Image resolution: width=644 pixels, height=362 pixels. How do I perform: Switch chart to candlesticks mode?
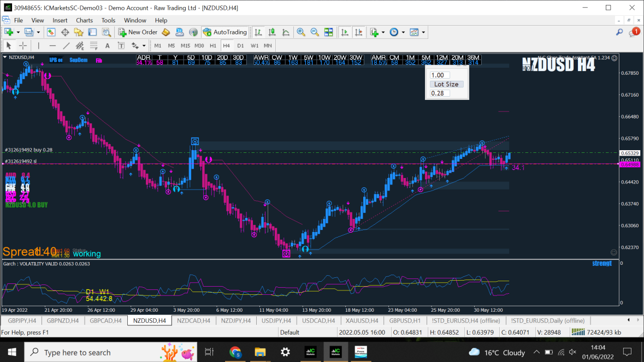(272, 32)
